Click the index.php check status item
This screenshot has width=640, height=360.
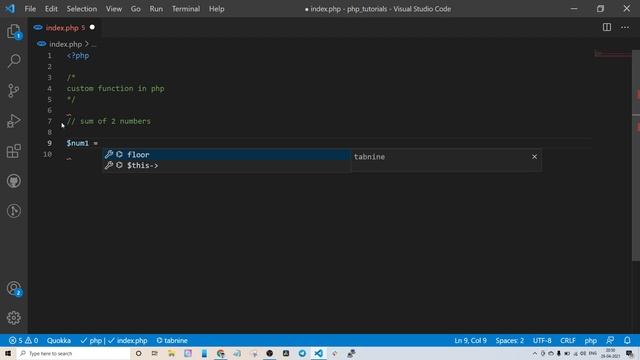128,340
